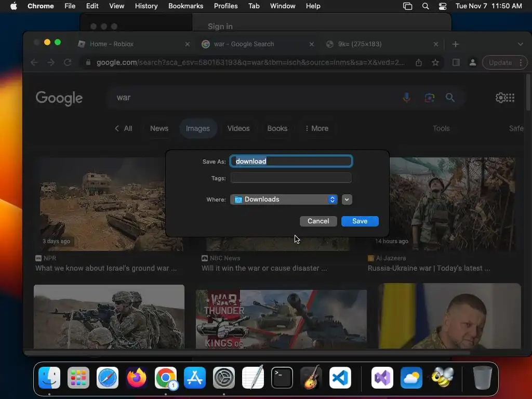
Task: Edit the Save As filename field
Action: (x=291, y=161)
